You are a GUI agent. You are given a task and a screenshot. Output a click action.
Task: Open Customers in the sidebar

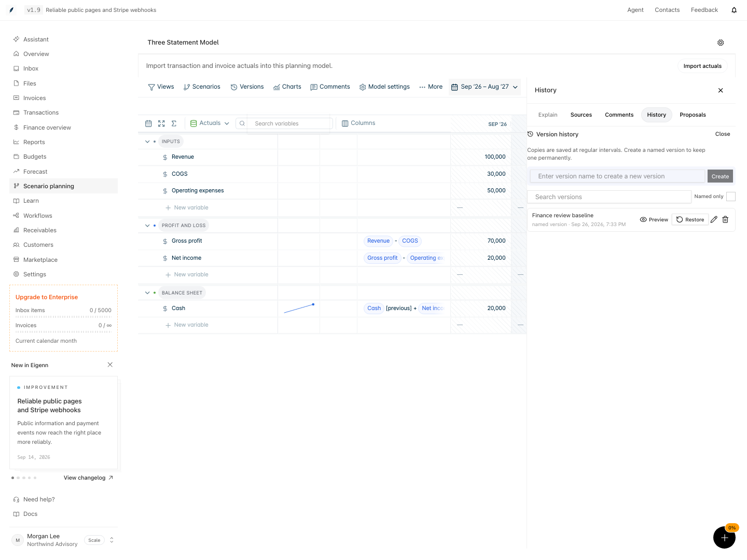63,245
